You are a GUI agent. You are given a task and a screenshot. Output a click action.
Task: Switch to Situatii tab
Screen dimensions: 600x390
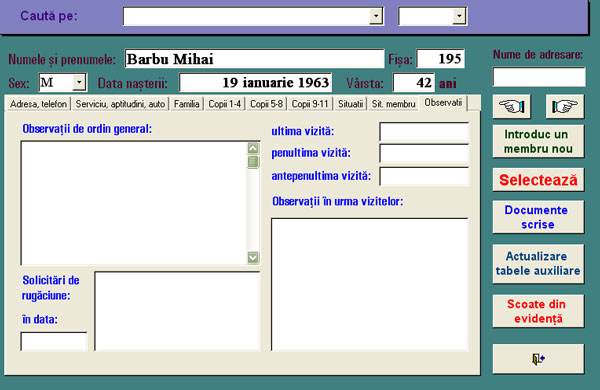pos(350,104)
